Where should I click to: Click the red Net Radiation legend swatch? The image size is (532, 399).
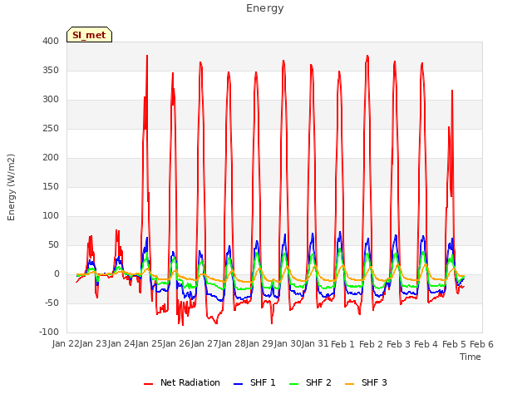148,384
